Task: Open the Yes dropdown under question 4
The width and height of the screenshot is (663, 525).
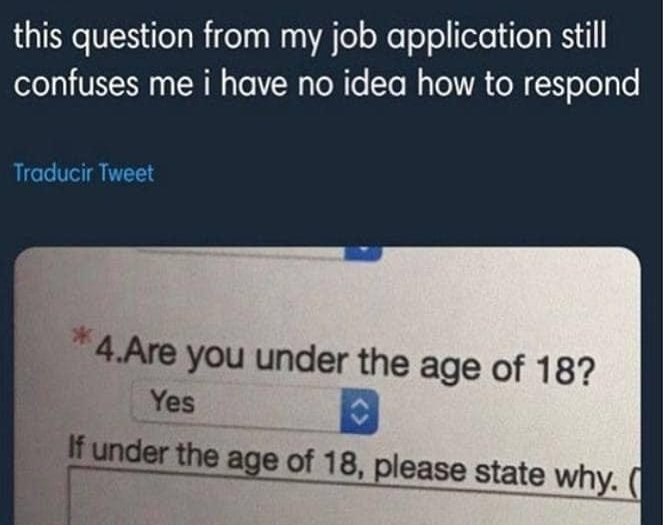Action: tap(255, 407)
